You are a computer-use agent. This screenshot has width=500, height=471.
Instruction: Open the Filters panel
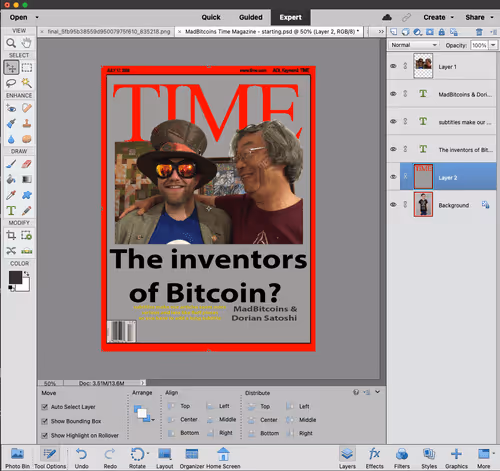(402, 458)
